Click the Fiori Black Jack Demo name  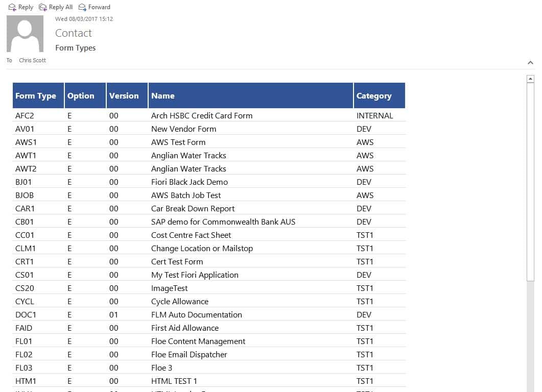coord(190,182)
